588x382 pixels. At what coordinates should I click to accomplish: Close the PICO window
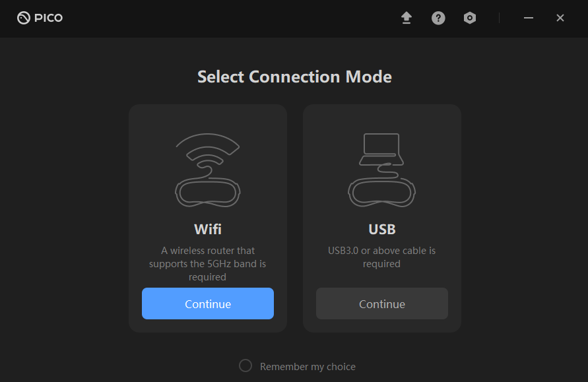[x=560, y=18]
